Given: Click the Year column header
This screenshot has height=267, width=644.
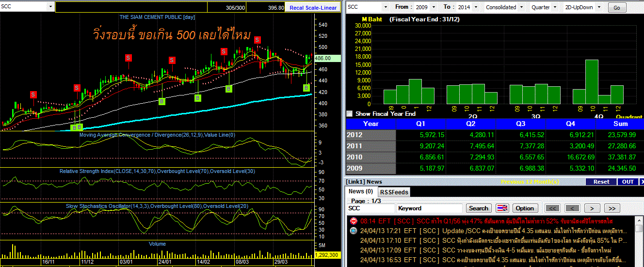Looking at the screenshot, I should pyautogui.click(x=371, y=124).
